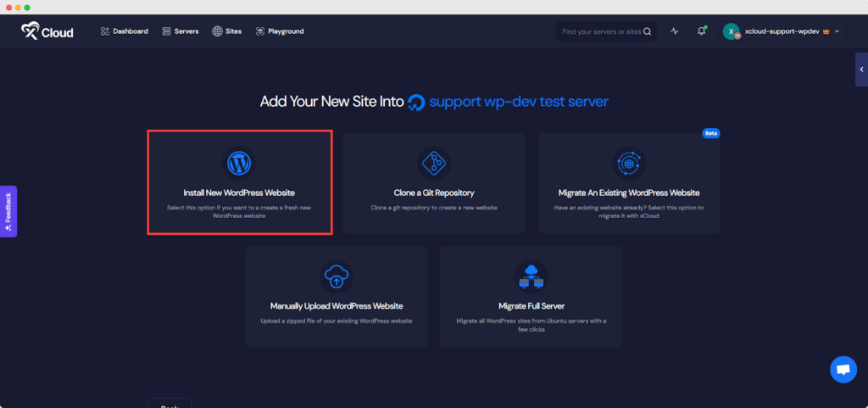The width and height of the screenshot is (868, 408).
Task: Open the live chat bubble
Action: 842,370
